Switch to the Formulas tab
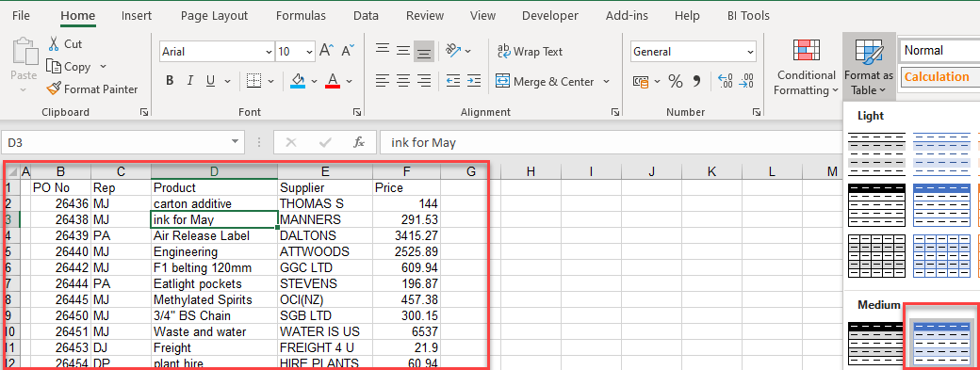Viewport: 980px width, 370px height. click(x=301, y=16)
